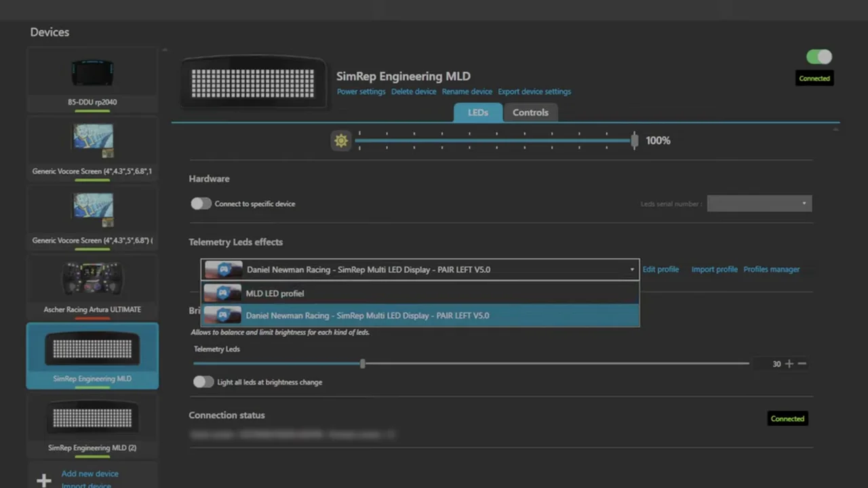Click the SimRep Engineering MLD header image
868x488 pixels.
point(253,83)
